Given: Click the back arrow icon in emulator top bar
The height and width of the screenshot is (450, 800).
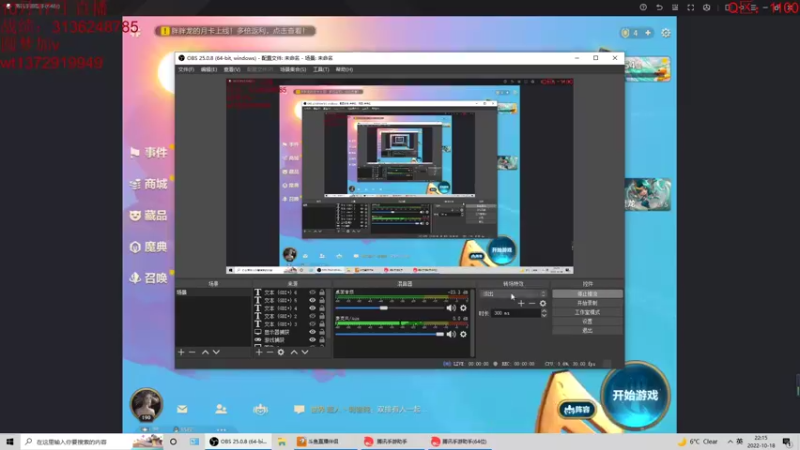Looking at the screenshot, I should click(659, 7).
